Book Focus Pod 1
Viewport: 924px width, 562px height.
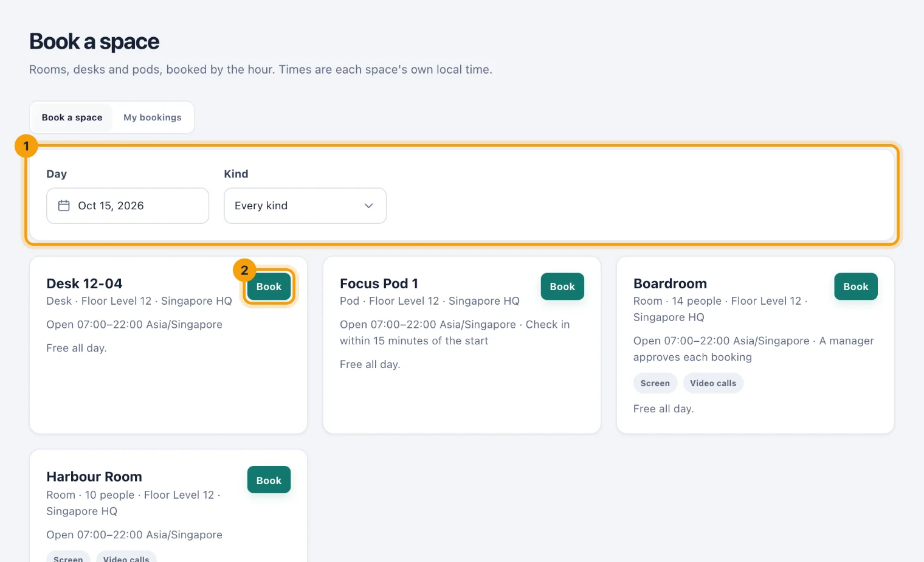(562, 286)
